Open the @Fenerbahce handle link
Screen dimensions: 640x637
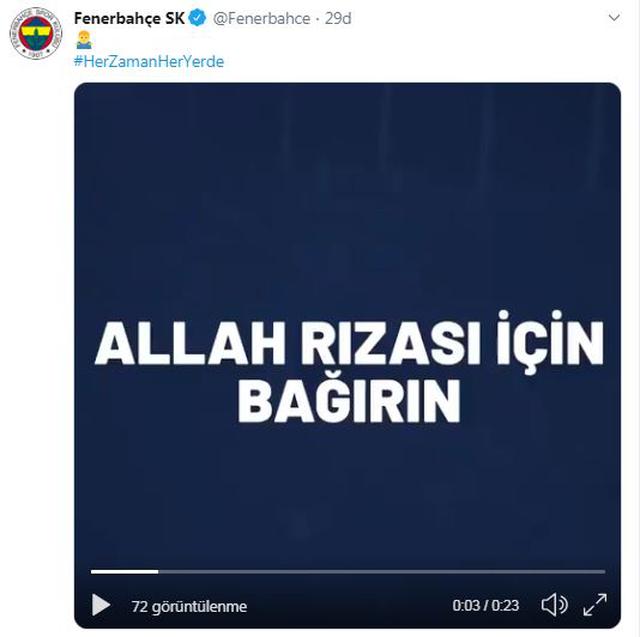262,19
